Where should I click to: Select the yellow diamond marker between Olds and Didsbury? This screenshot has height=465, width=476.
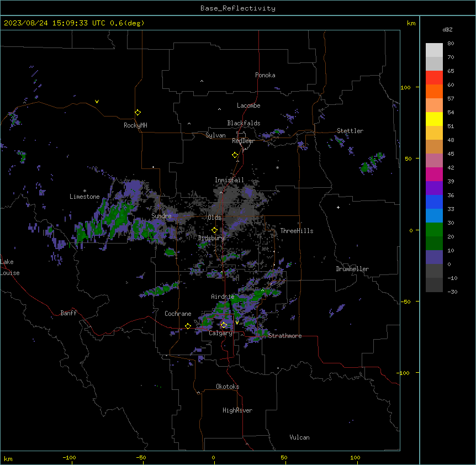[214, 230]
